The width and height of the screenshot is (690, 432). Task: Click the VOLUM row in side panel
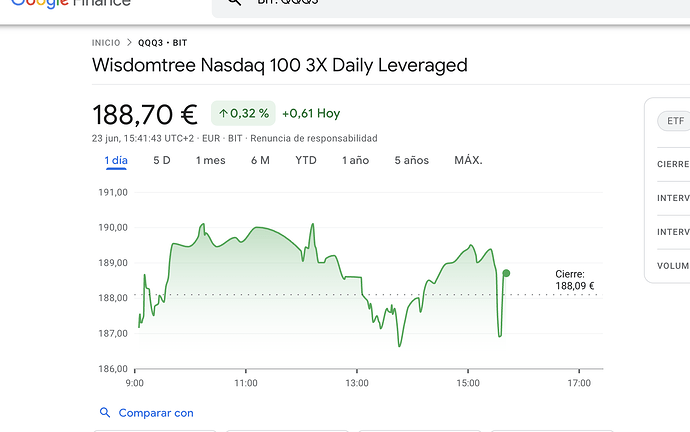tap(673, 266)
